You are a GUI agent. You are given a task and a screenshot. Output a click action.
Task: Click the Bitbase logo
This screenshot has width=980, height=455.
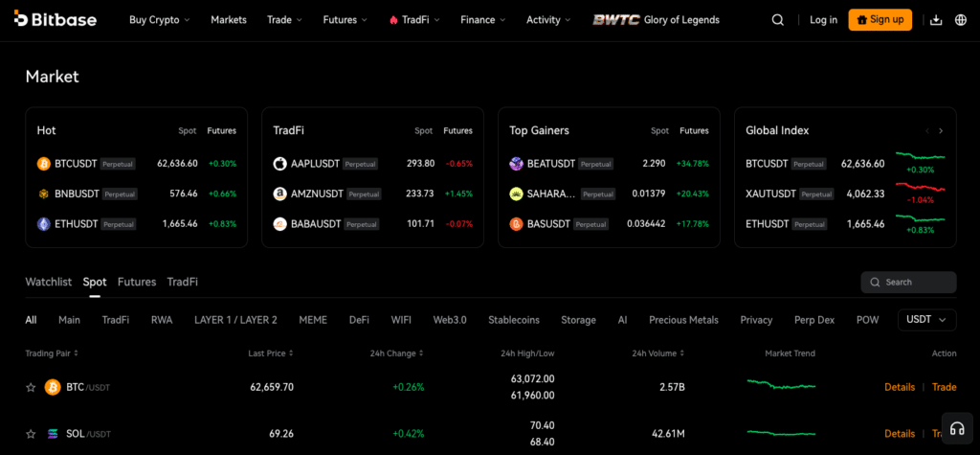pyautogui.click(x=55, y=19)
